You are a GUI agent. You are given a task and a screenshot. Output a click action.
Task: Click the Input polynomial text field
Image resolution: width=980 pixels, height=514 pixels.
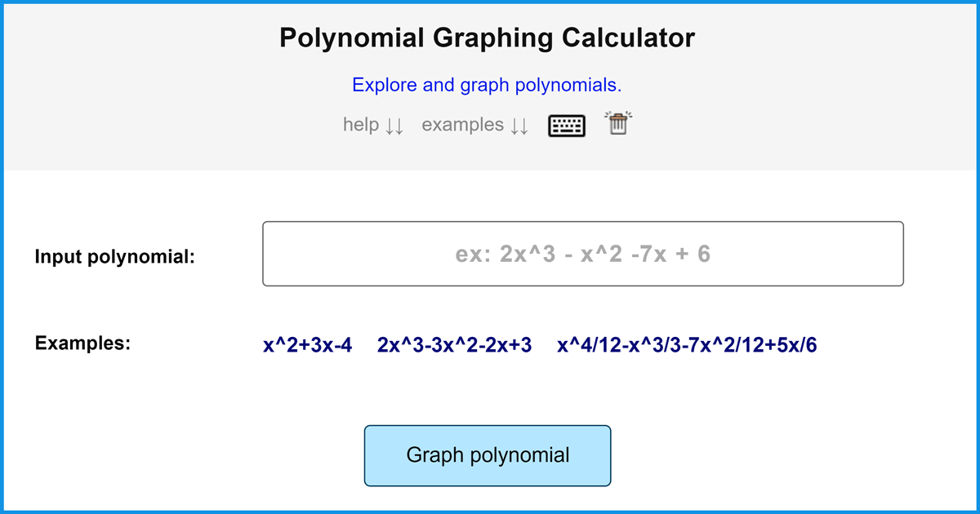(x=582, y=254)
